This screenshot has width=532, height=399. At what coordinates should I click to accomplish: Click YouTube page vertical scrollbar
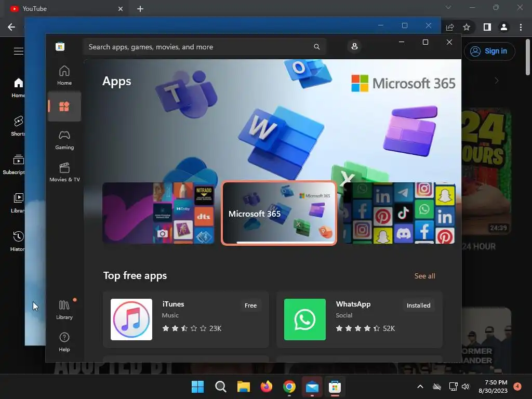[x=528, y=57]
